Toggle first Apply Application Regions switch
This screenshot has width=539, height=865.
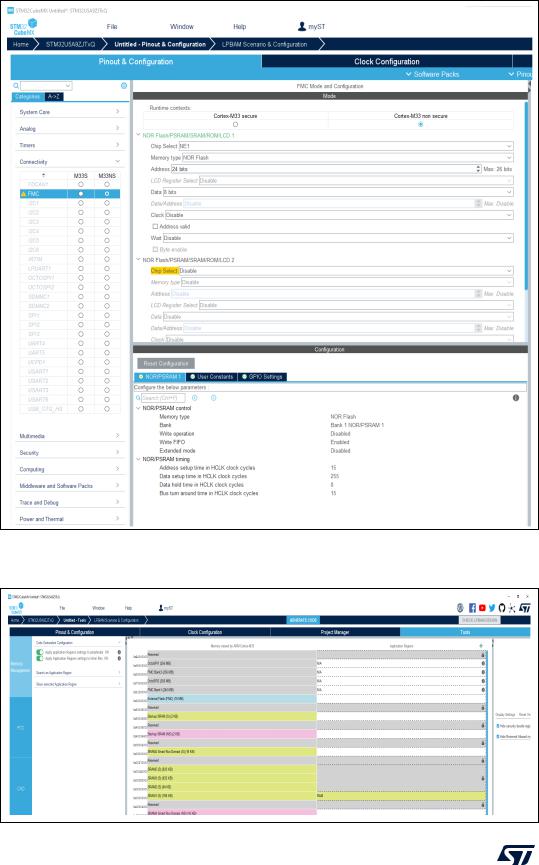(x=40, y=652)
